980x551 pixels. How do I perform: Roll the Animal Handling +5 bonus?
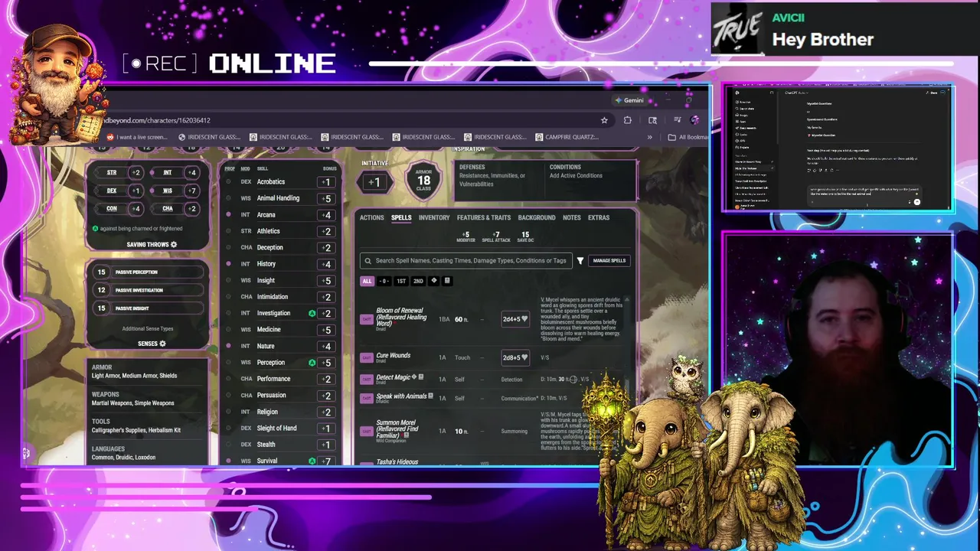(x=326, y=199)
